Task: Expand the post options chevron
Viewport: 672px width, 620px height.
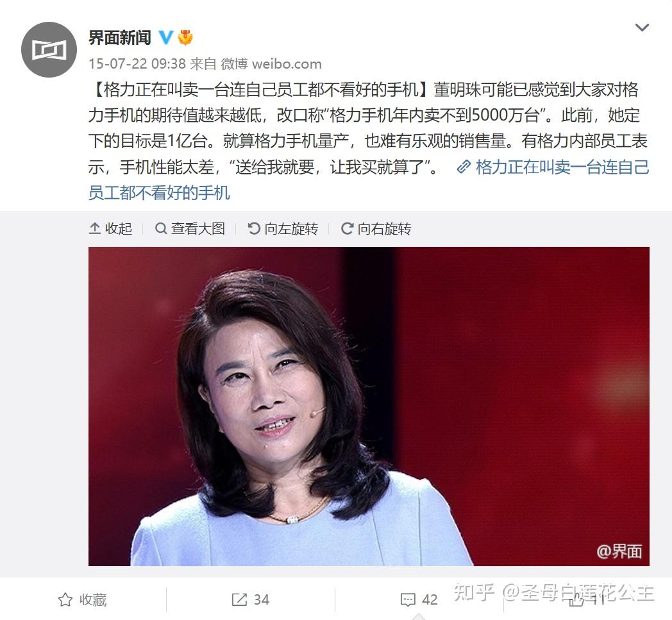Action: click(x=642, y=28)
